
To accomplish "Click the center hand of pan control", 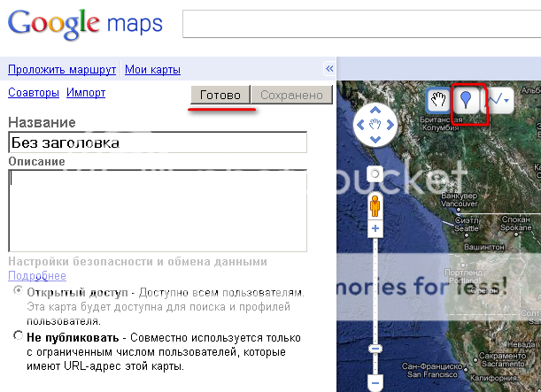I will (x=375, y=125).
